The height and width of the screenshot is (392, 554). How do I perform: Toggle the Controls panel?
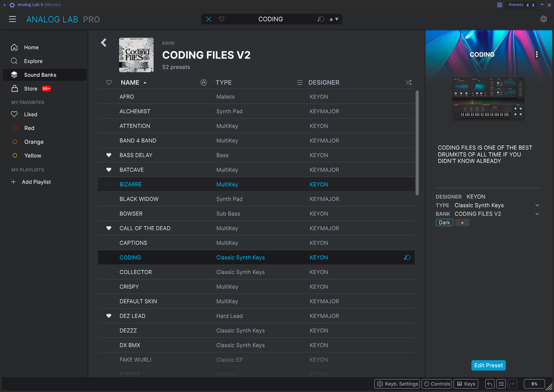tap(437, 384)
